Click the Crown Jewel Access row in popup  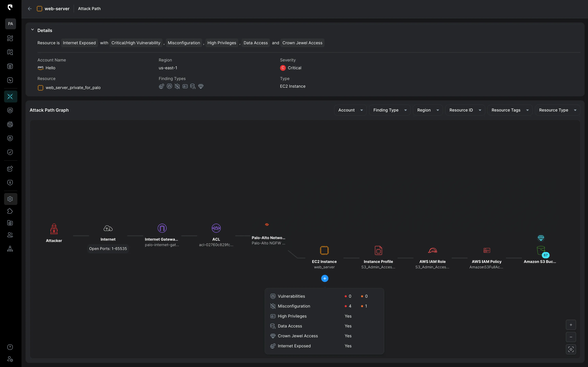tap(324, 336)
